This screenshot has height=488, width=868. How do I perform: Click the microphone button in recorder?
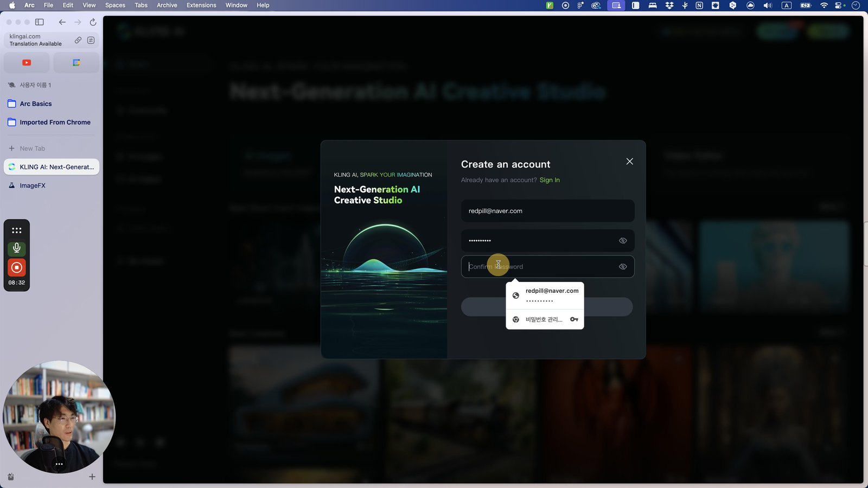click(17, 248)
